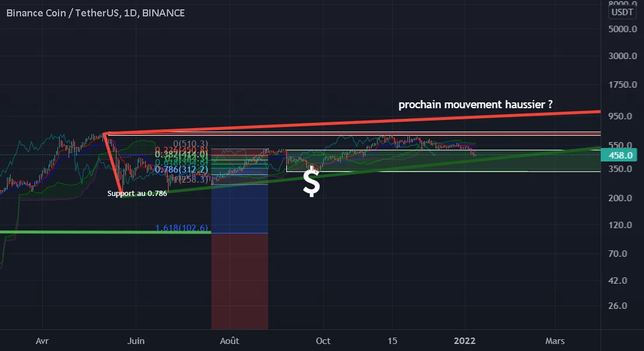Click the 0(510.3) Fibonacci level label
644x351 pixels.
191,144
